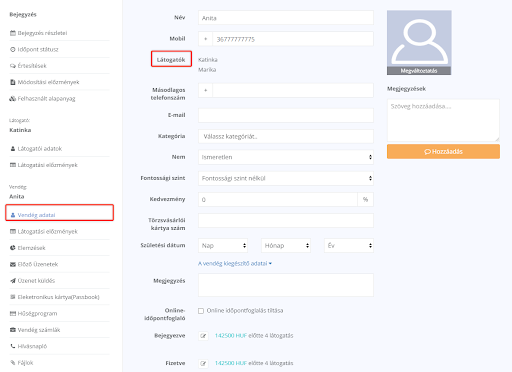Screen dimensions: 512x372
Task: Select visitor Marika in Látogatók list
Action: coord(207,70)
